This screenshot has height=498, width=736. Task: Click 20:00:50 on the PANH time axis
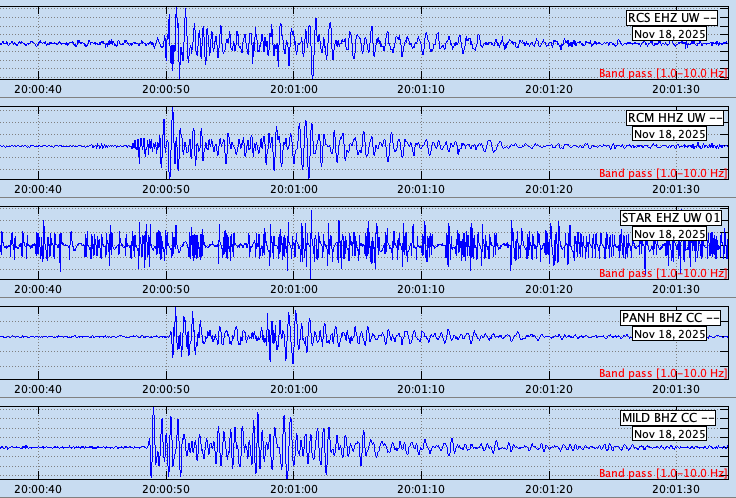coord(166,389)
